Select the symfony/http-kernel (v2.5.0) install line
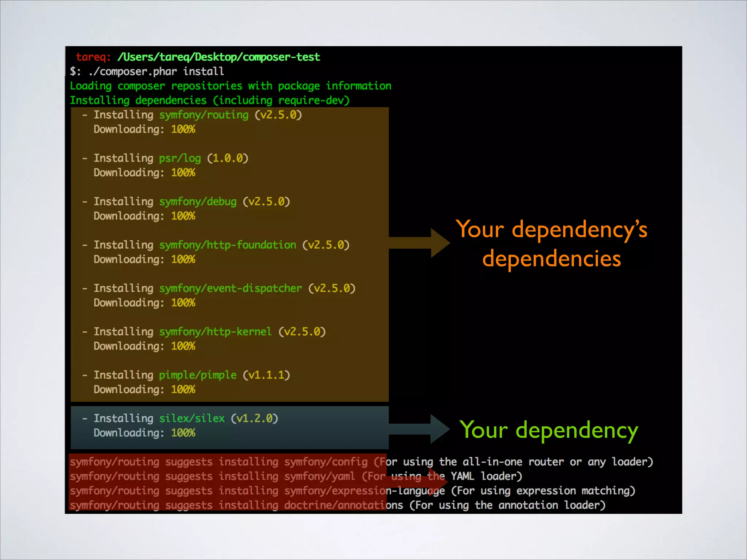 coord(204,332)
